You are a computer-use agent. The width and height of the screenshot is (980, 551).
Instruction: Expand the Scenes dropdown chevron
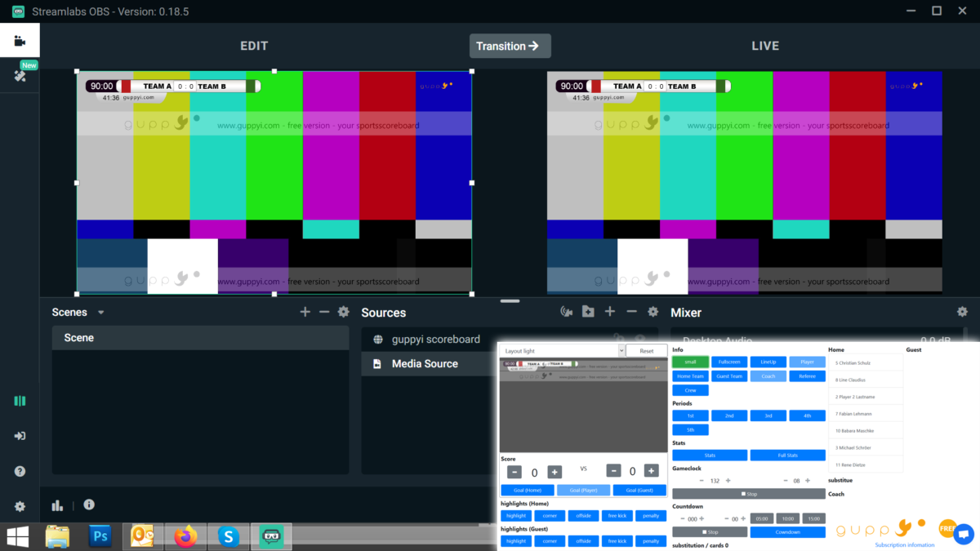(100, 312)
